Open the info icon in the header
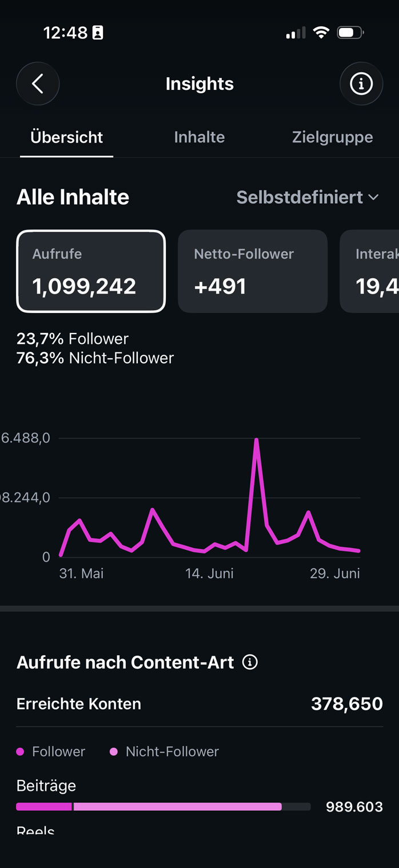The height and width of the screenshot is (868, 399). tap(361, 84)
